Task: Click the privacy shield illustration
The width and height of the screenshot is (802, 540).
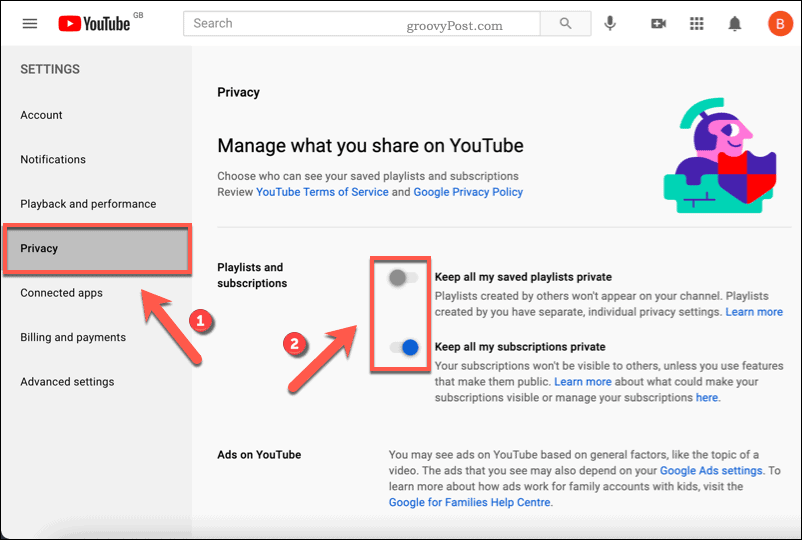Action: tap(720, 155)
